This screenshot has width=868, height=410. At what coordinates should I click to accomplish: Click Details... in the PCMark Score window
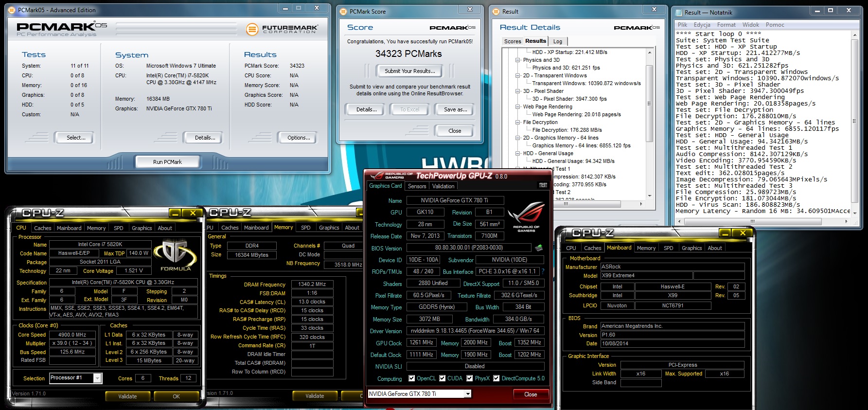tap(366, 109)
